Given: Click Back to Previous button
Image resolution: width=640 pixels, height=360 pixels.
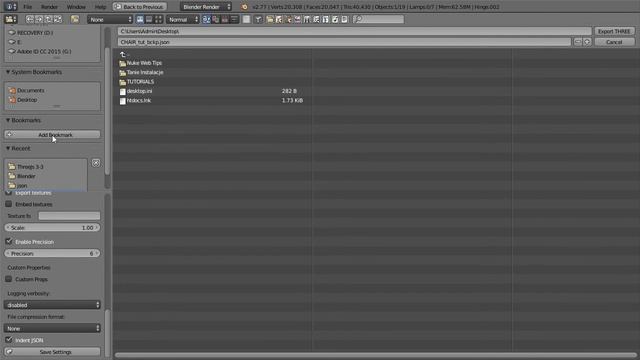Looking at the screenshot, I should [140, 7].
